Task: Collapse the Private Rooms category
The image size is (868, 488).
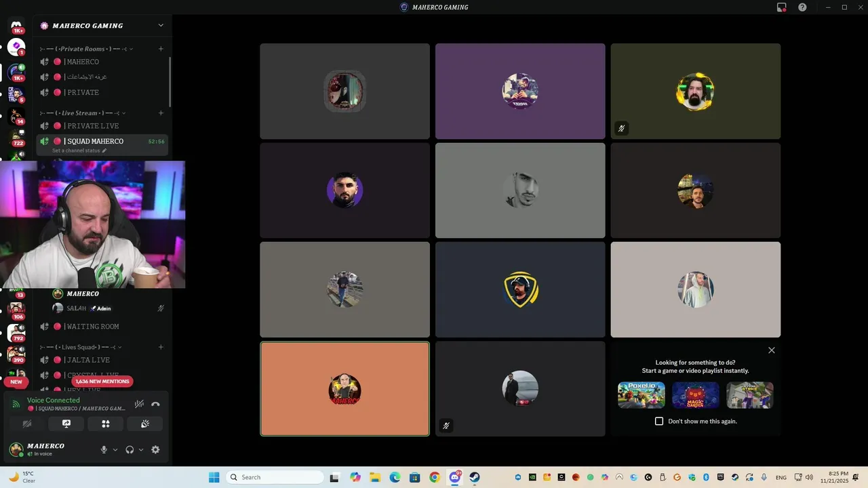Action: point(131,49)
